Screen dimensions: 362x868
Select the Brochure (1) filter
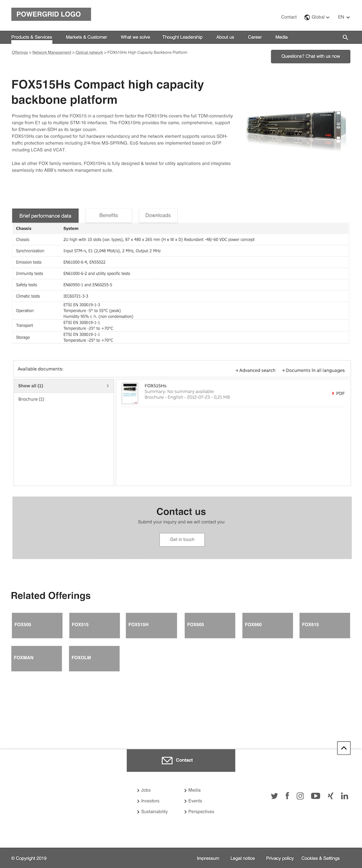31,399
